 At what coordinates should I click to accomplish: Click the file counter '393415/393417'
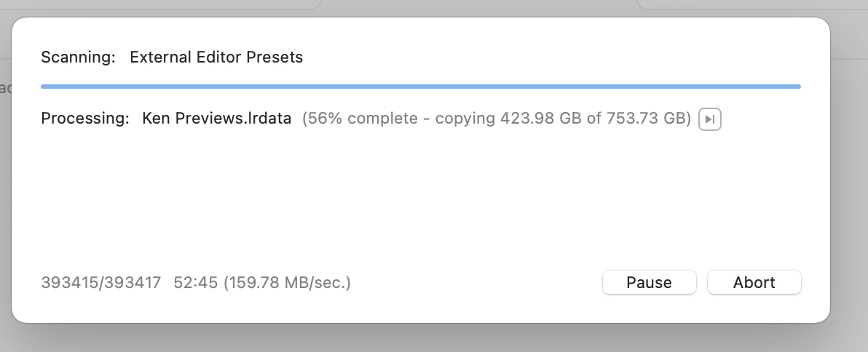pos(101,282)
